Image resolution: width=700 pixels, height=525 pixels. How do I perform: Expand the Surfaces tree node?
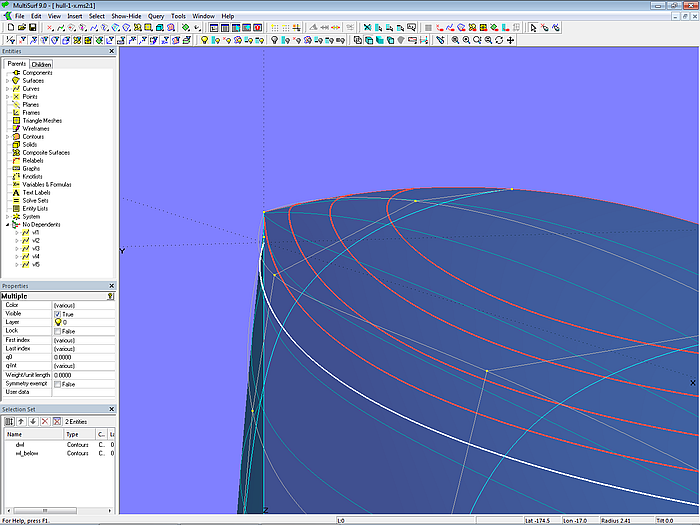tap(8, 81)
